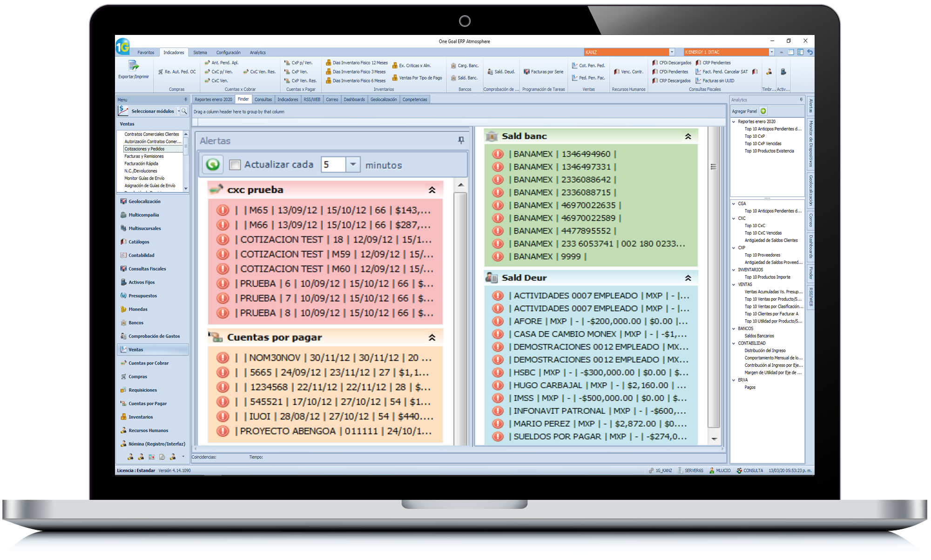This screenshot has height=560, width=931.
Task: Click the search magnifier beside Seleccionar módulos
Action: click(184, 111)
